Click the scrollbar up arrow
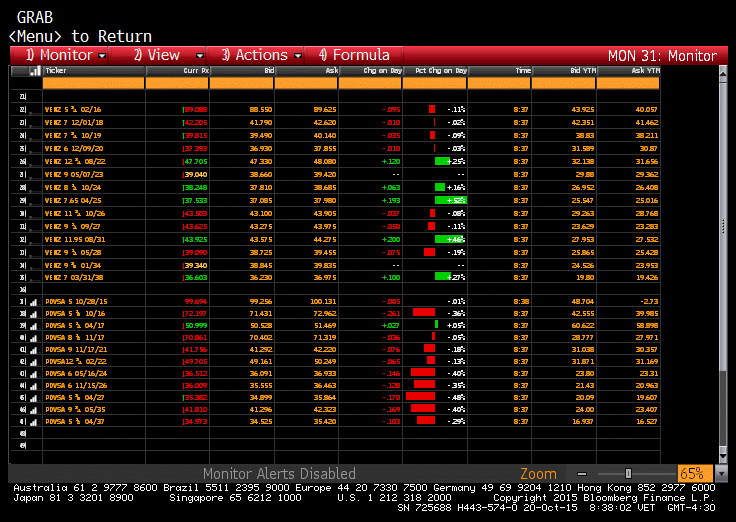Viewport: 736px width, 522px height. coord(723,73)
